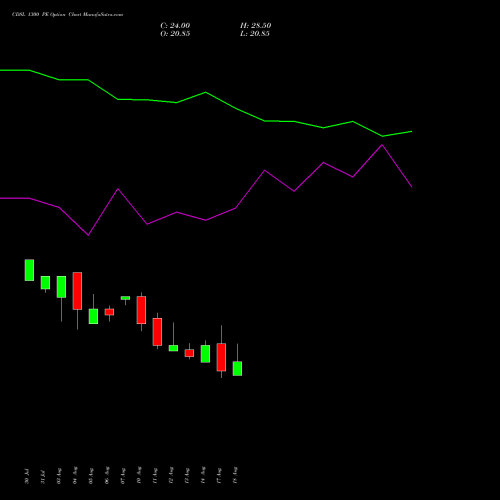Click the CDSL 1300 PE Option Chart title
The image size is (500, 500).
pos(67,15)
